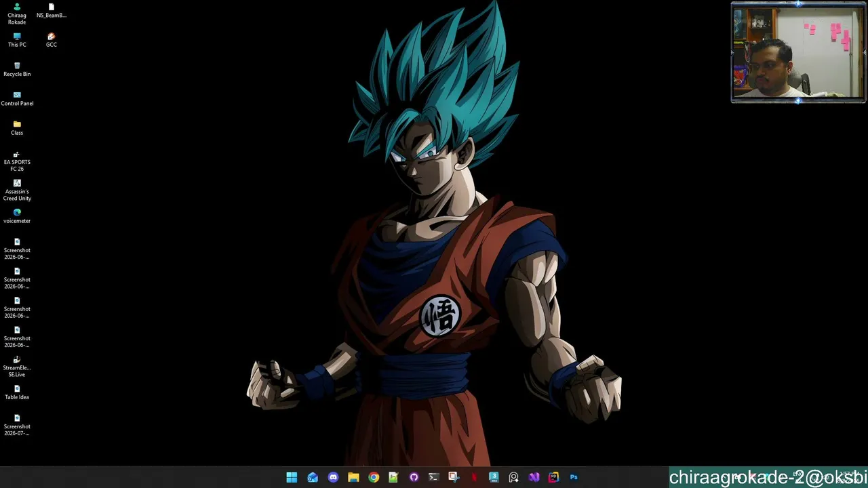868x488 pixels.
Task: Launch Photoshop from the taskbar
Action: 574,477
